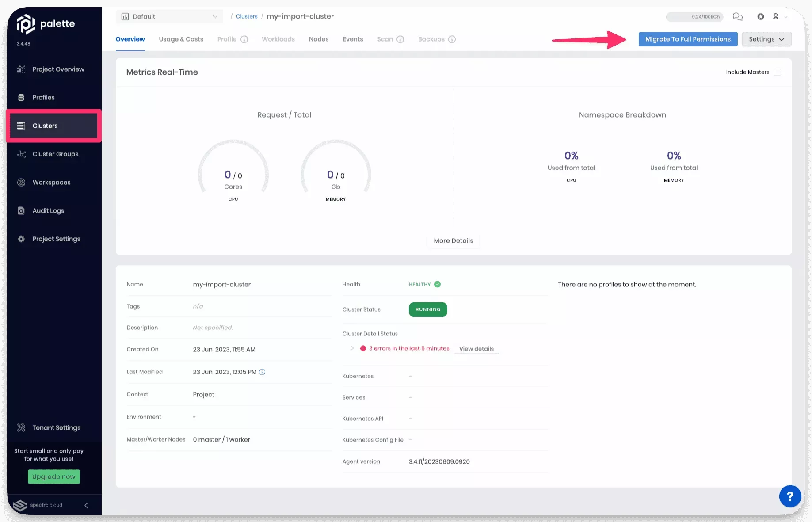Open Tenant Settings at the sidebar bottom

pos(56,427)
